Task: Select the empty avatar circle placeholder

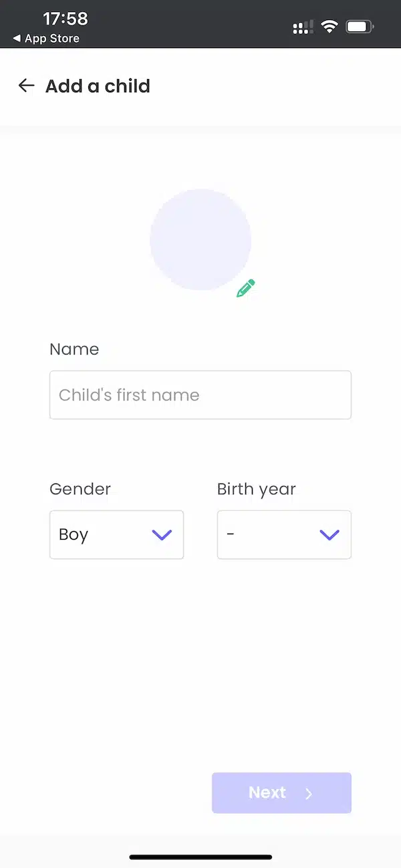Action: [200, 239]
